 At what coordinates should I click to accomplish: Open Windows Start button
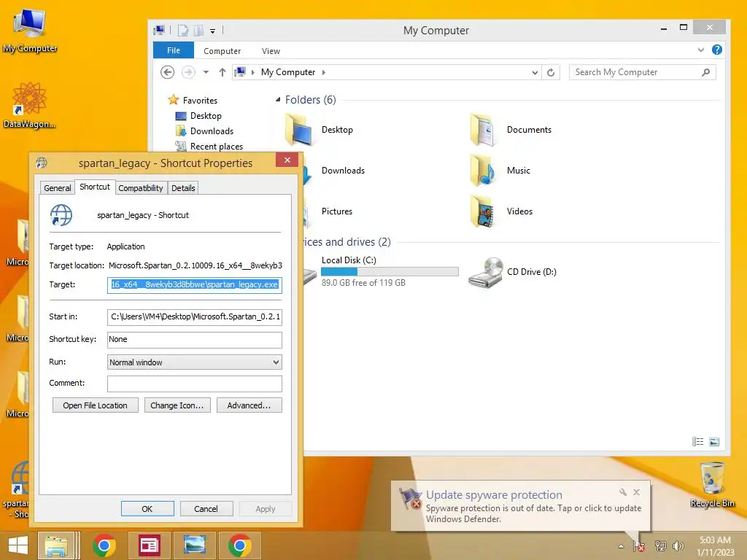pos(18,545)
